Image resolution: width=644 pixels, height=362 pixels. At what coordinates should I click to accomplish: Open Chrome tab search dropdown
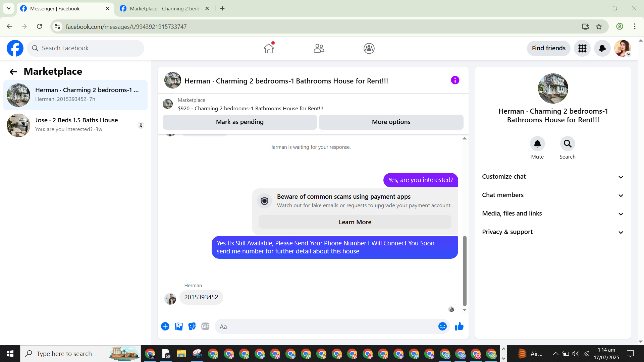(x=9, y=8)
